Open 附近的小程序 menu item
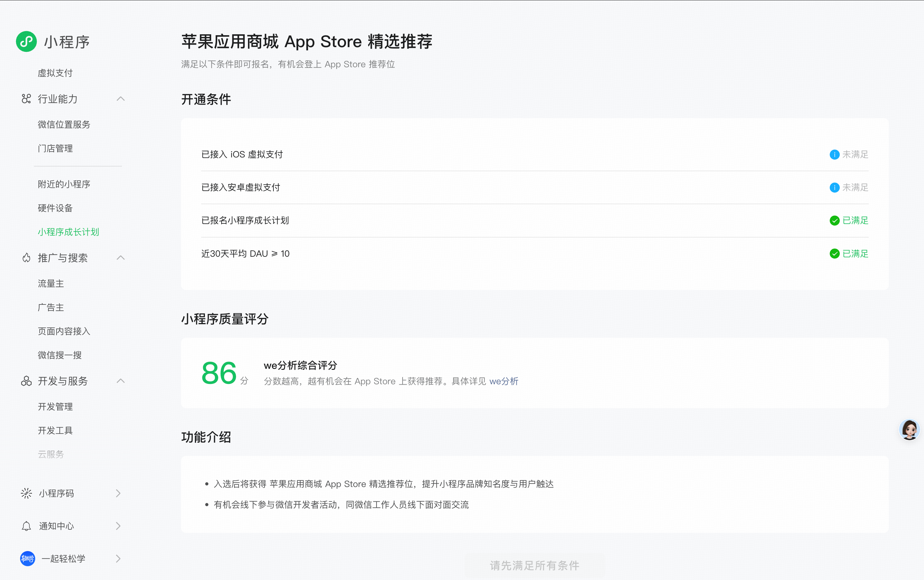This screenshot has width=924, height=580. point(64,184)
